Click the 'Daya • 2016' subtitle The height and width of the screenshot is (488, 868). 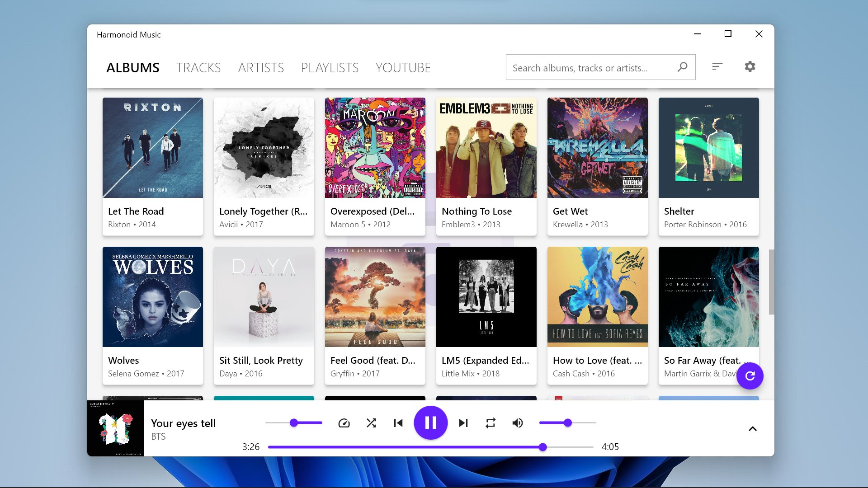click(x=241, y=374)
